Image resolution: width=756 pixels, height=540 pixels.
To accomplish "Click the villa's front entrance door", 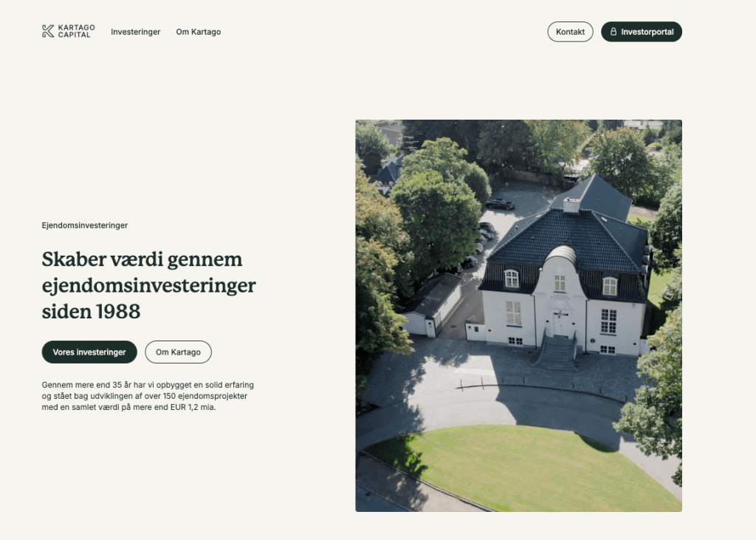I will (x=560, y=323).
